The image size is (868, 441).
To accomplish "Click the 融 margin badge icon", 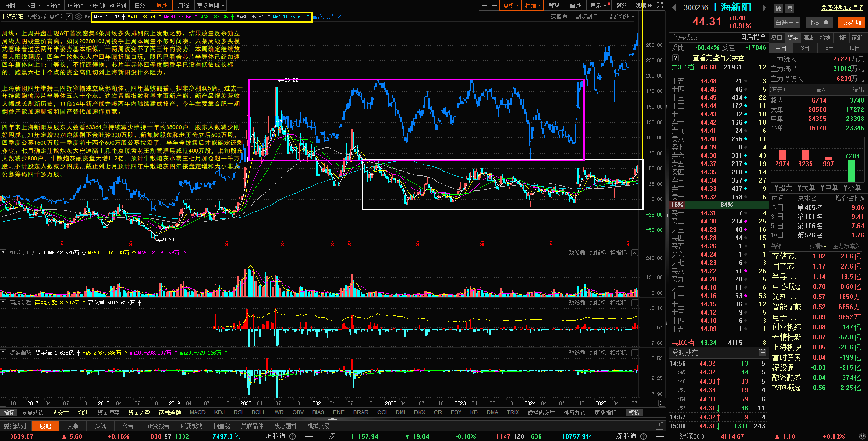I will [778, 8].
